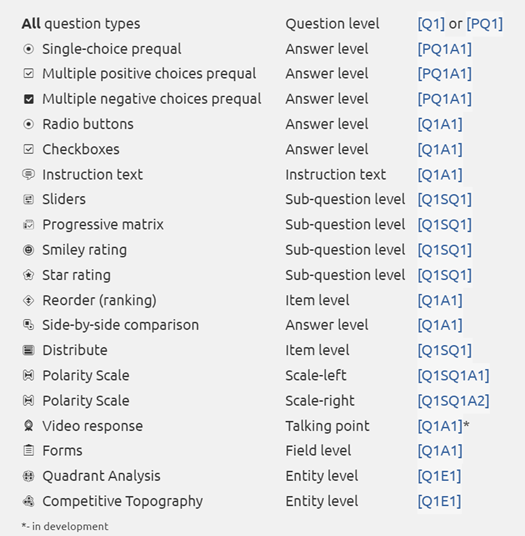This screenshot has width=525, height=536.
Task: Click the Side-by-side comparison icon
Action: tap(28, 325)
